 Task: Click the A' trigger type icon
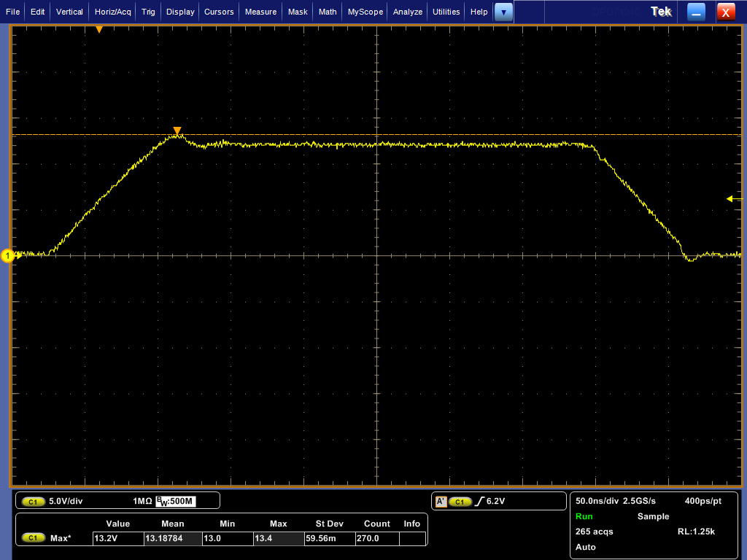coord(441,502)
